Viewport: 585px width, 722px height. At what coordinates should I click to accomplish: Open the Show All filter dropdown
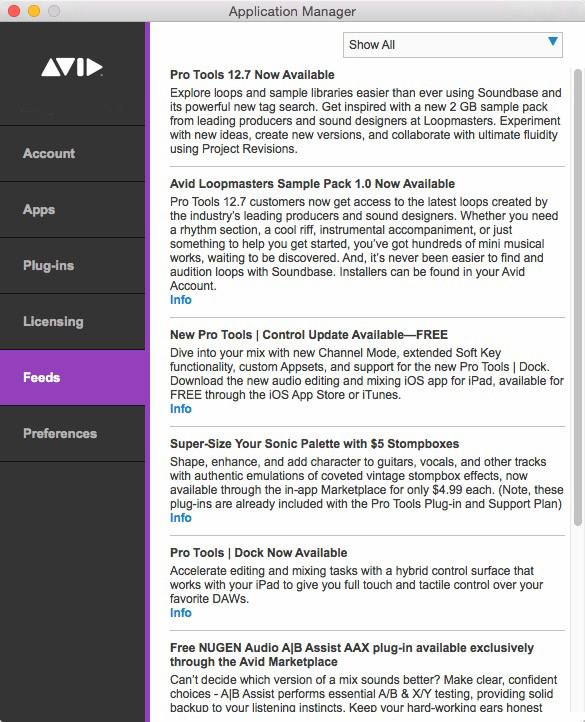(452, 45)
